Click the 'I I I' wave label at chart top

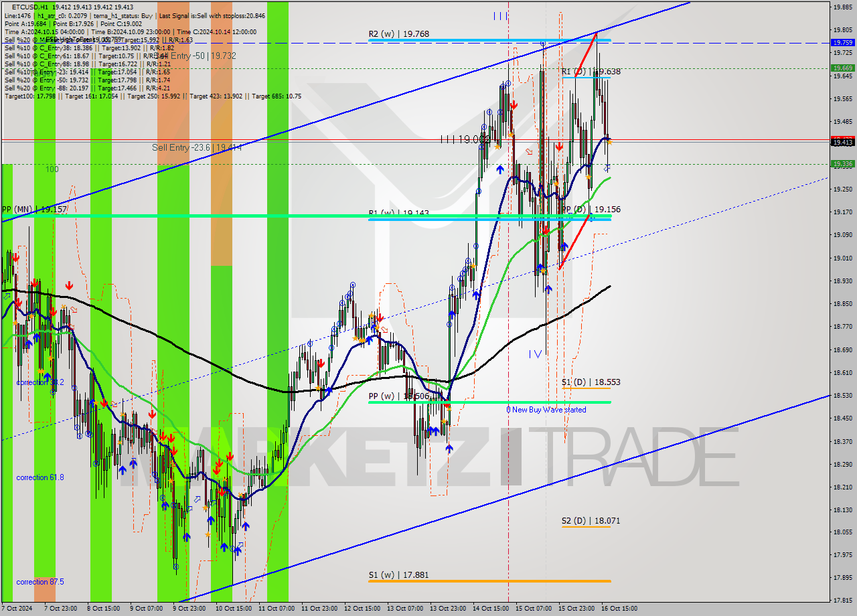[x=501, y=15]
